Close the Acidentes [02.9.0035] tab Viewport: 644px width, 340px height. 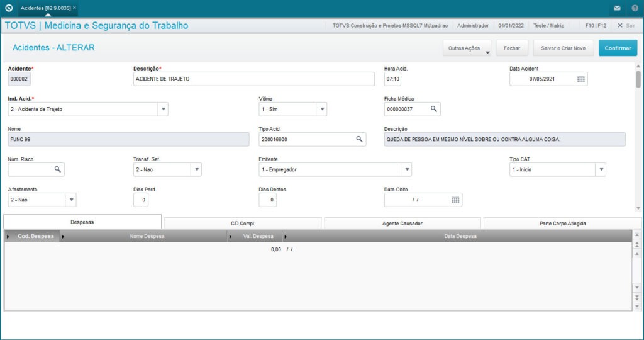(74, 8)
